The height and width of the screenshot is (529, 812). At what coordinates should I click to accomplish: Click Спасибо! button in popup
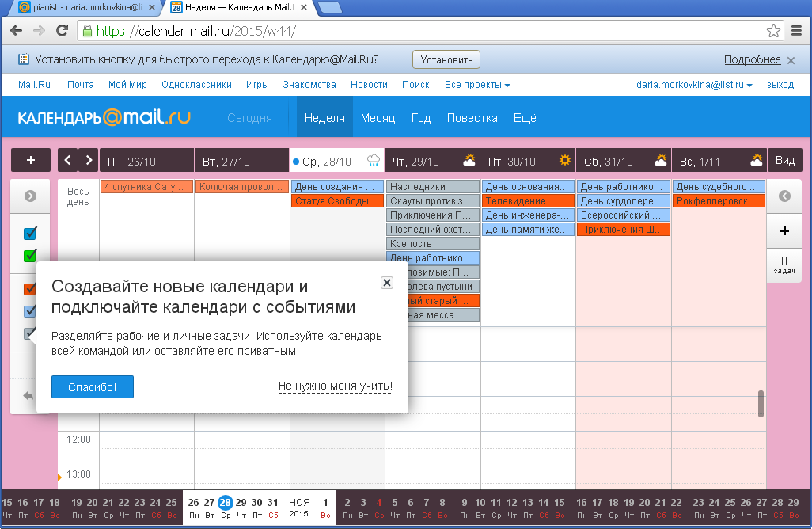(93, 387)
